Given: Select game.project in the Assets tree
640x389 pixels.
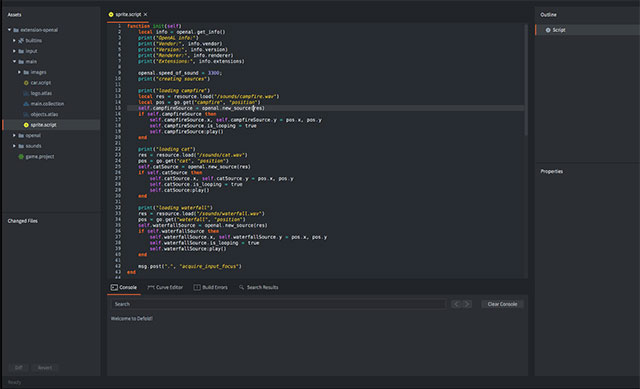Looking at the screenshot, I should [x=40, y=157].
